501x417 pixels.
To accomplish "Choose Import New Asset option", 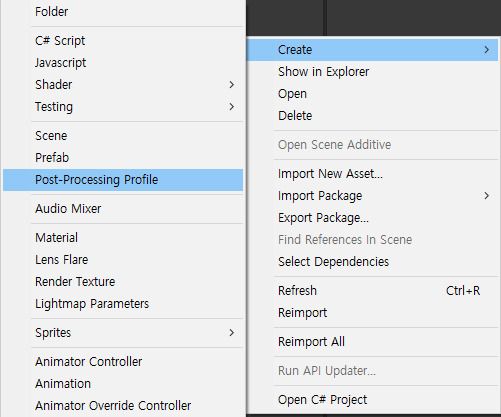I will 372,174.
